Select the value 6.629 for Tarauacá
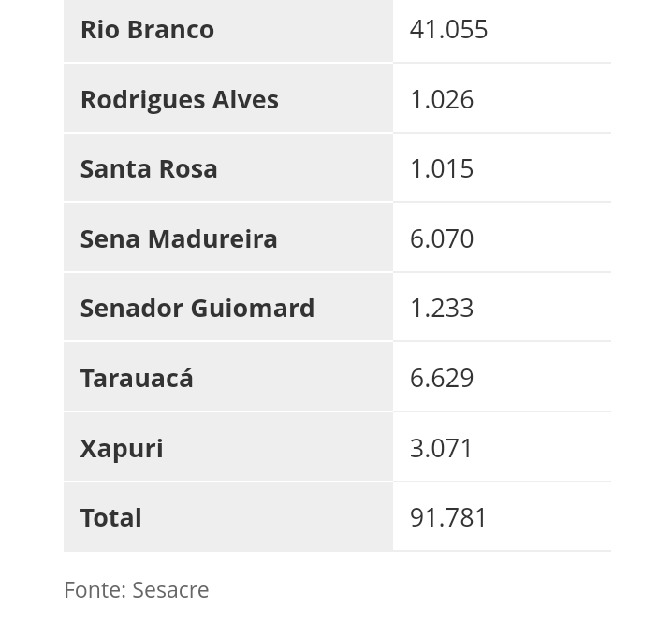Screen dimensions: 672x635 [x=442, y=378]
